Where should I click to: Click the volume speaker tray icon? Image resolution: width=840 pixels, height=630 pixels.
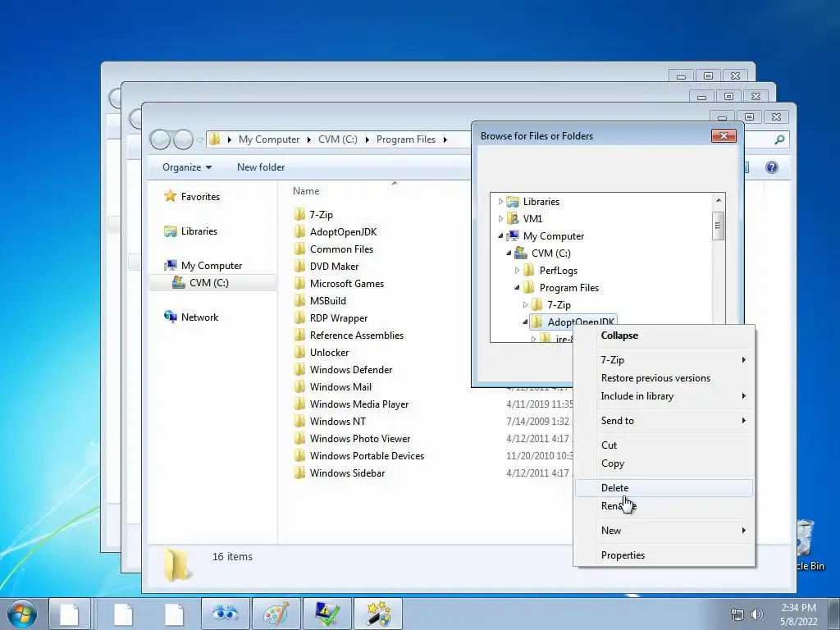[757, 614]
